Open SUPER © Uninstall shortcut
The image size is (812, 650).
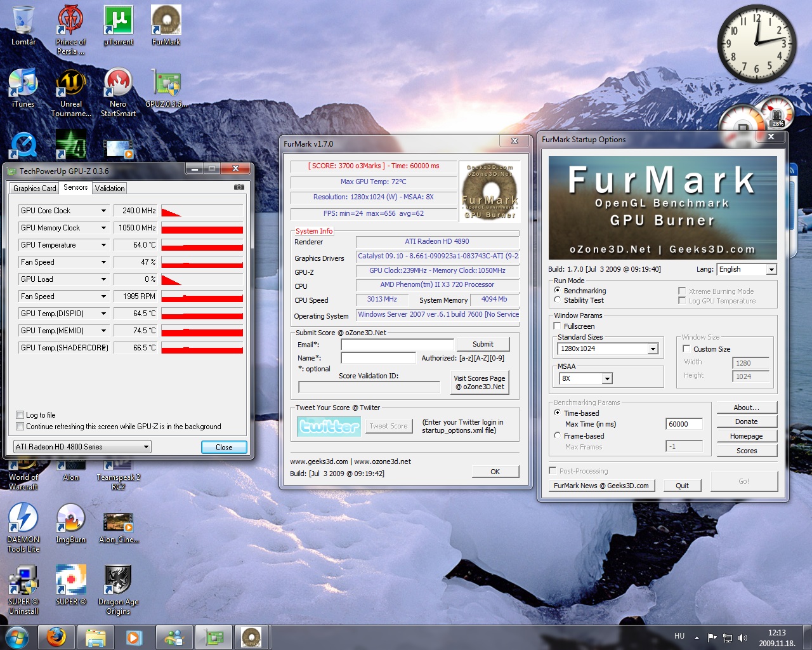(23, 590)
